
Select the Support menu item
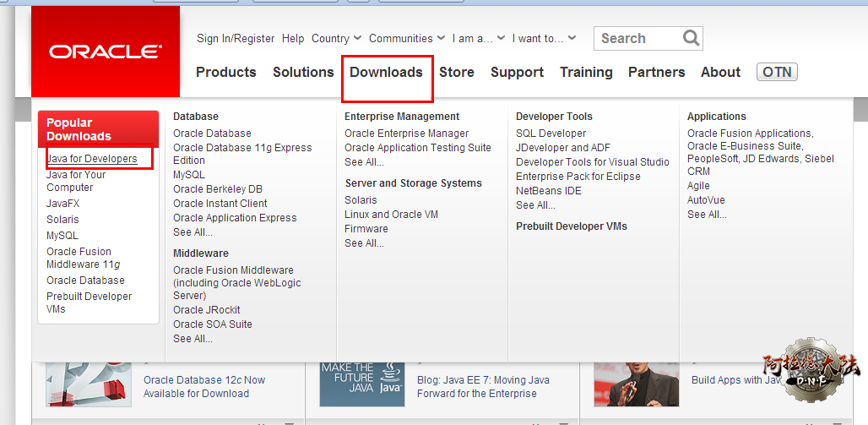517,73
